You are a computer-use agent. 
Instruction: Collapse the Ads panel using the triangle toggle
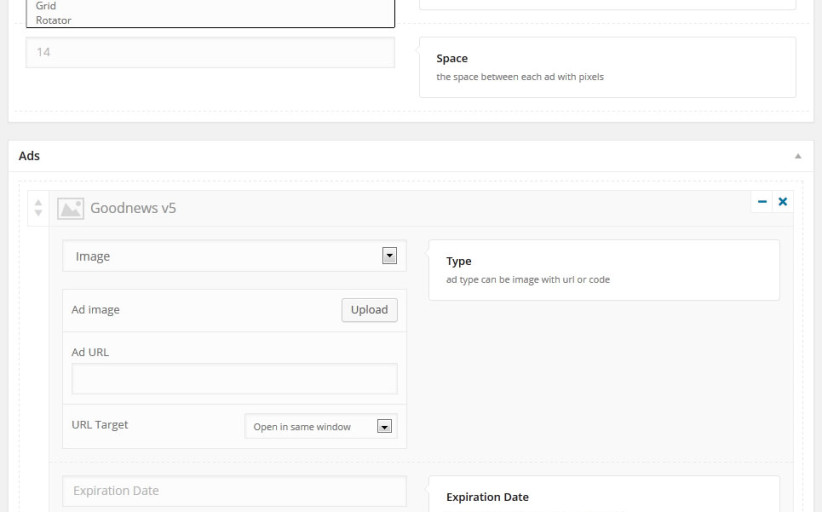click(798, 156)
